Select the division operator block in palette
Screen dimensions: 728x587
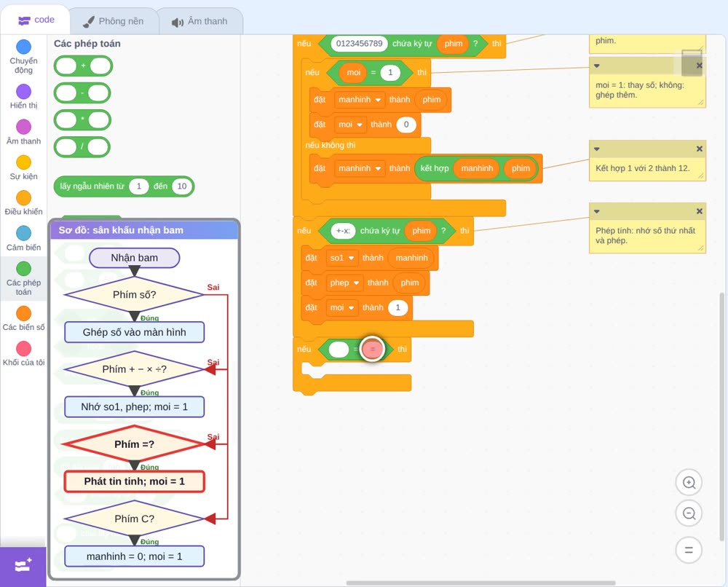point(82,147)
